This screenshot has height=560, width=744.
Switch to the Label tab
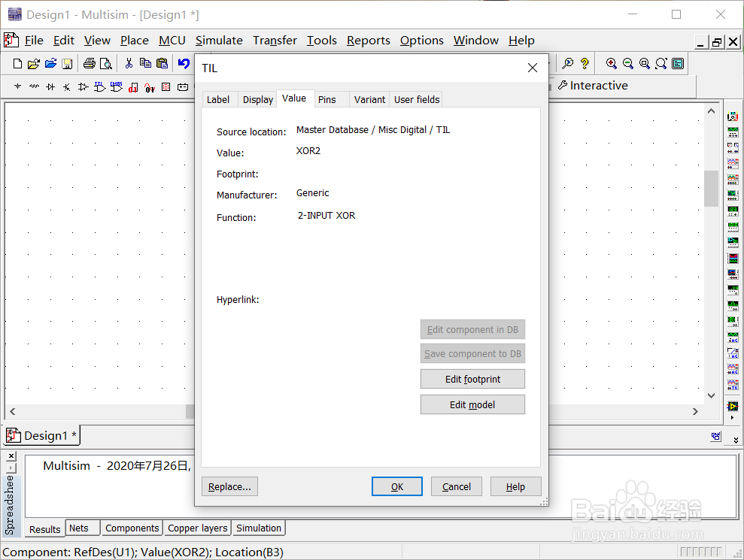pyautogui.click(x=218, y=99)
